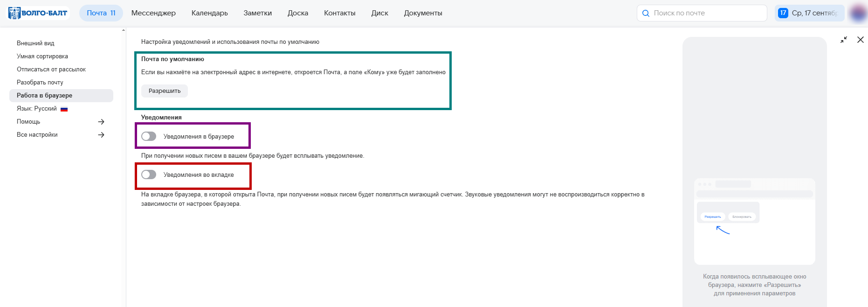This screenshot has width=868, height=307.
Task: Go to the Диск section
Action: tap(379, 13)
